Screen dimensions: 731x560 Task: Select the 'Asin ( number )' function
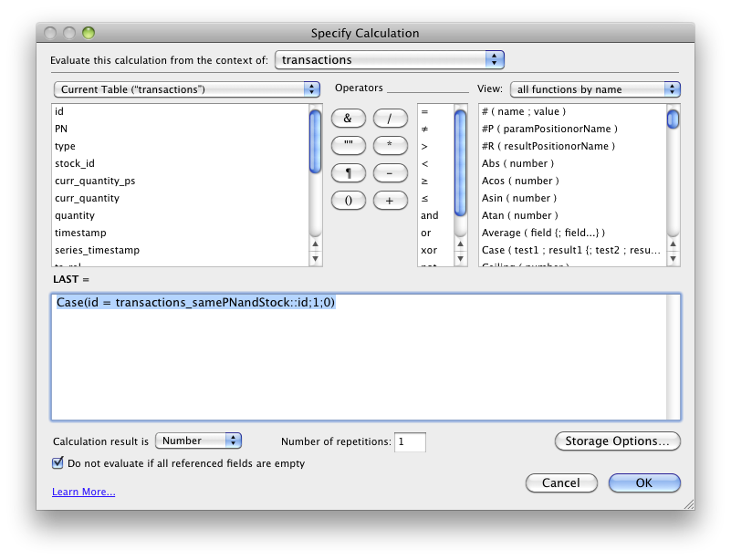click(x=572, y=198)
